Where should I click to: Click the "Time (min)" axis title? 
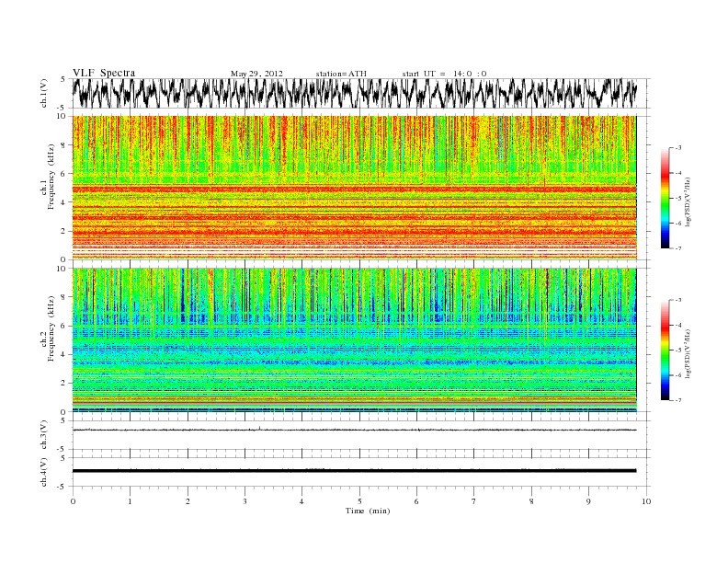pyautogui.click(x=368, y=511)
